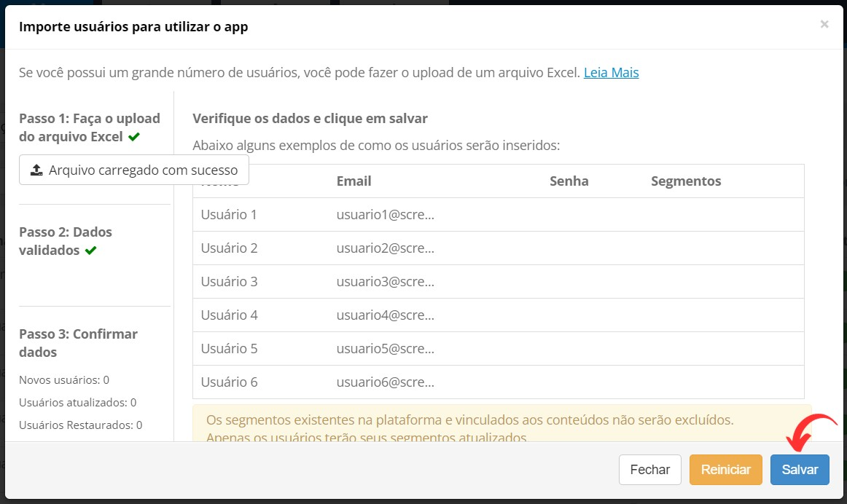Click the Salvar button
This screenshot has width=847, height=504.
tap(800, 470)
